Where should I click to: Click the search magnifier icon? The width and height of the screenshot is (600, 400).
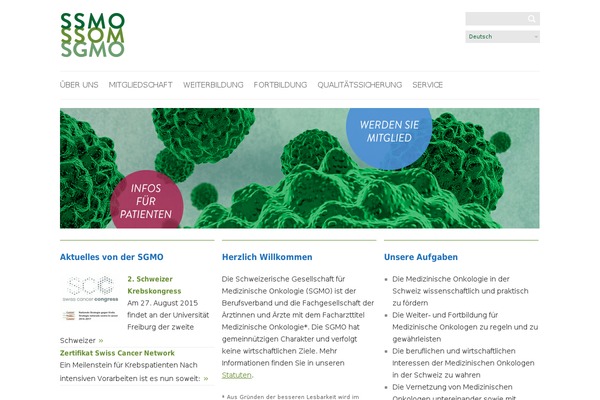click(532, 19)
